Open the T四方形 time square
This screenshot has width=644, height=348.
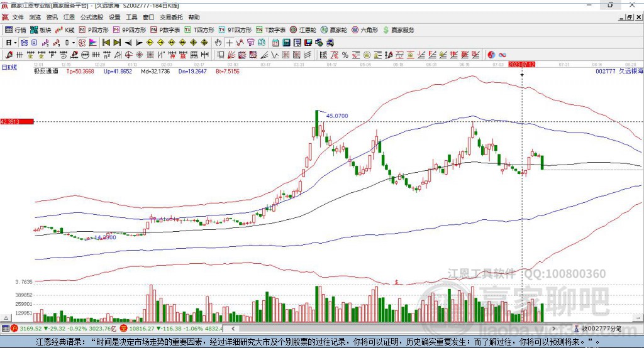pyautogui.click(x=199, y=30)
